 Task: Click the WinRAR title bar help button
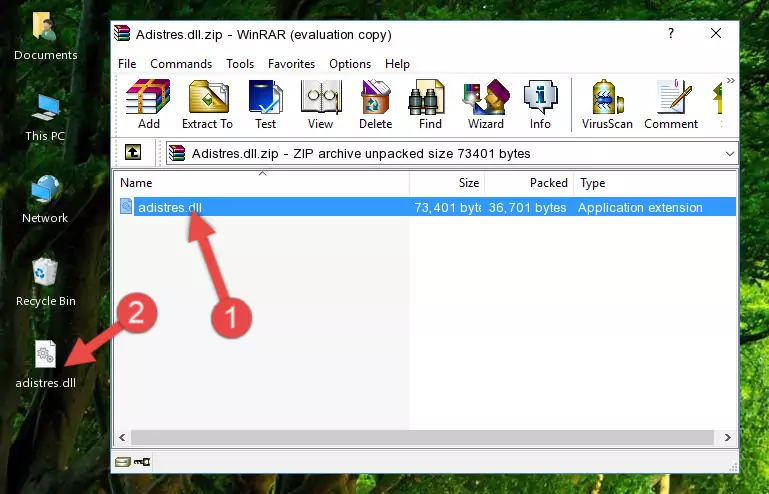pyautogui.click(x=670, y=33)
